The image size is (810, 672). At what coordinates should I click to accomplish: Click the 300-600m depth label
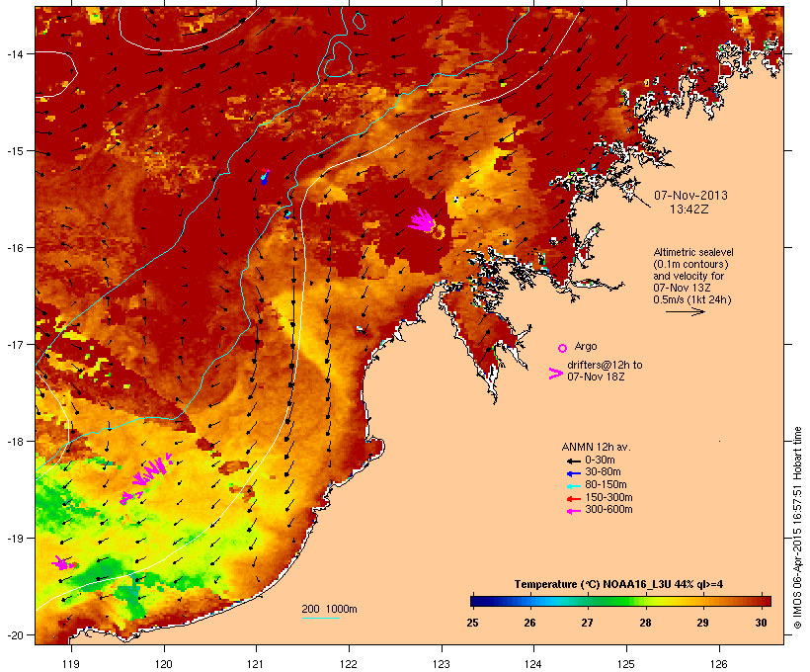608,510
